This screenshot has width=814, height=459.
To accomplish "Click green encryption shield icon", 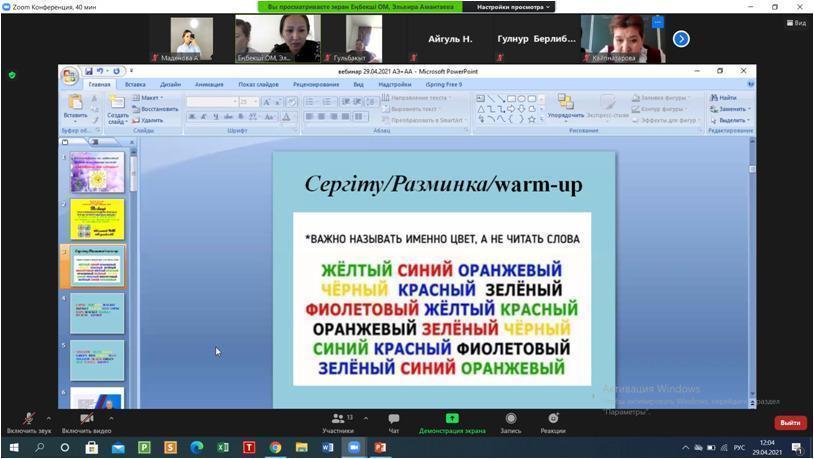I will (12, 75).
